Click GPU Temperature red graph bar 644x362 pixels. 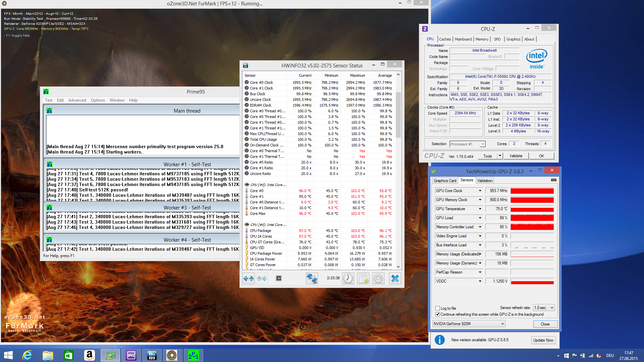coord(532,209)
